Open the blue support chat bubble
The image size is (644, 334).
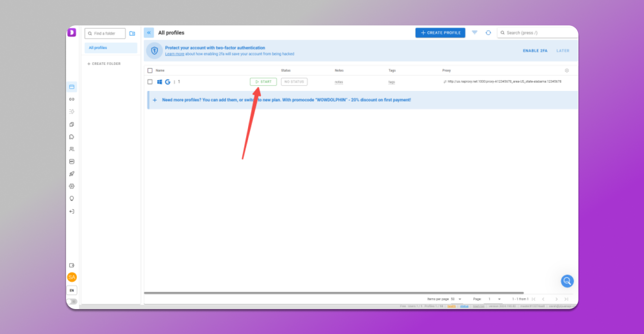[x=567, y=281]
